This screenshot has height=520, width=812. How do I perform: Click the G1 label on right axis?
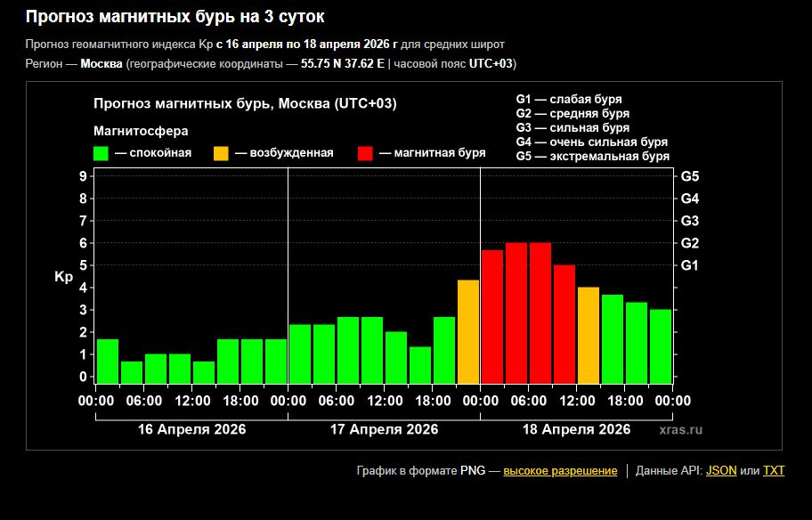point(689,265)
